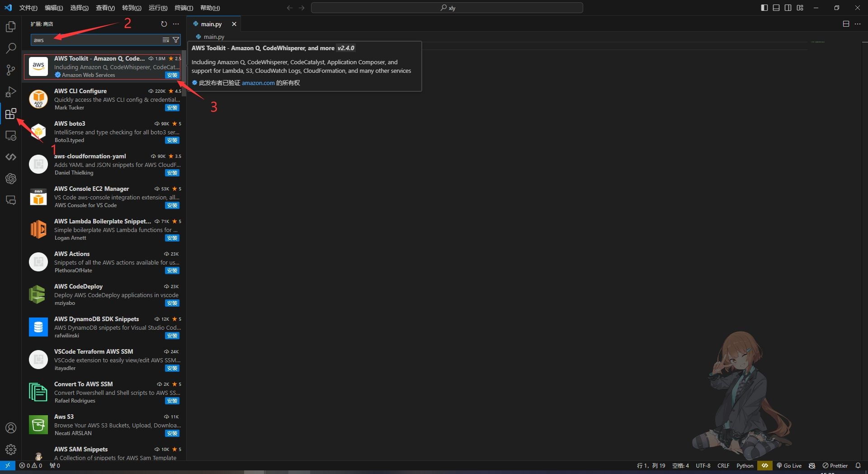Open the extensions filter funnel

pyautogui.click(x=176, y=40)
